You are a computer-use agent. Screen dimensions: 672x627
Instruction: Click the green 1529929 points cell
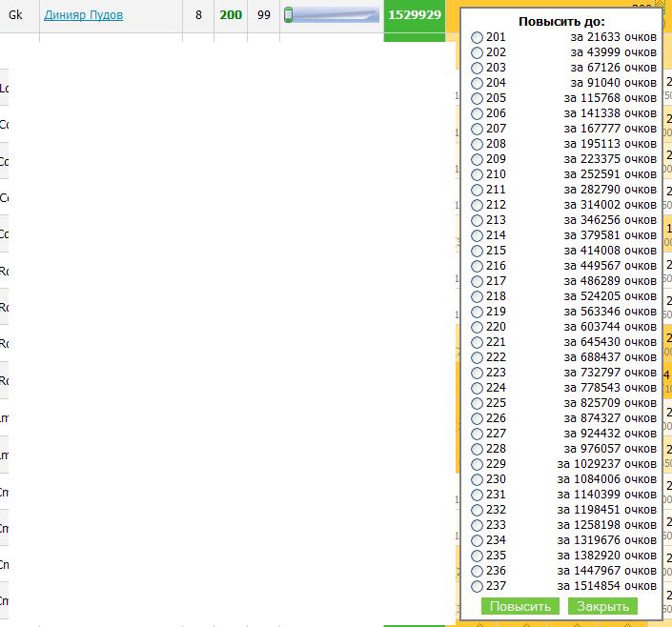tap(414, 15)
